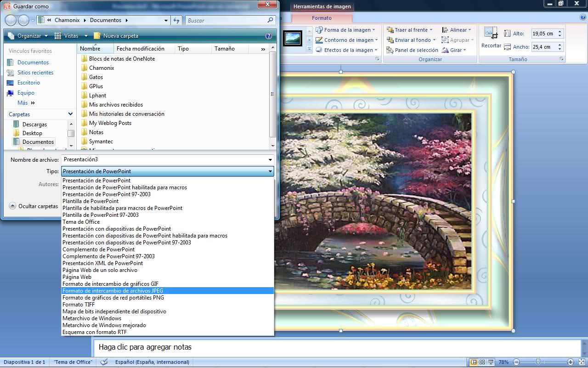Choose Presentación de PowerPoint 97-2003 type

click(x=168, y=194)
